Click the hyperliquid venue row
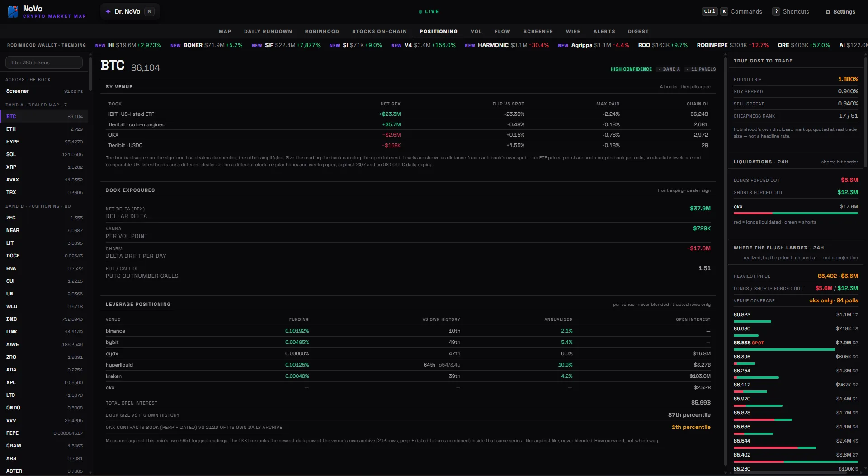Screen dimensions: 868x476 coord(408,365)
